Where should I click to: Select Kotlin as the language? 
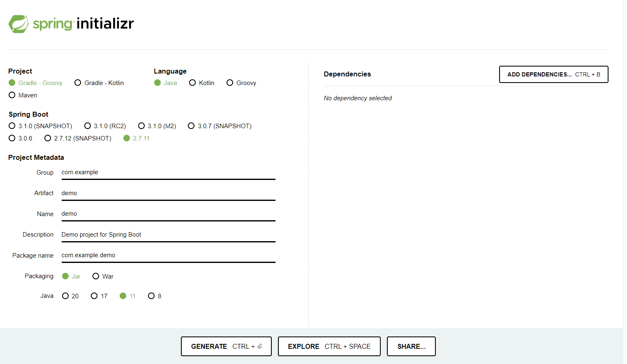pos(202,83)
